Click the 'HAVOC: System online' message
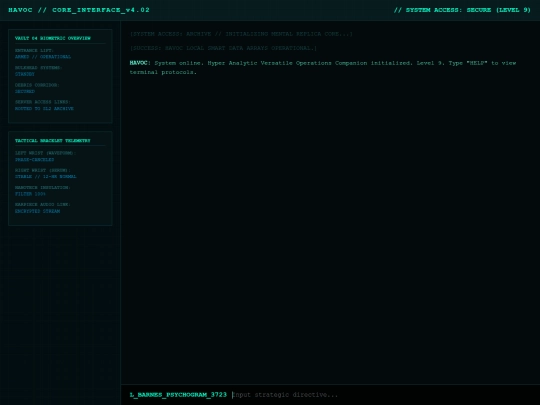540x405 pixels. click(323, 68)
